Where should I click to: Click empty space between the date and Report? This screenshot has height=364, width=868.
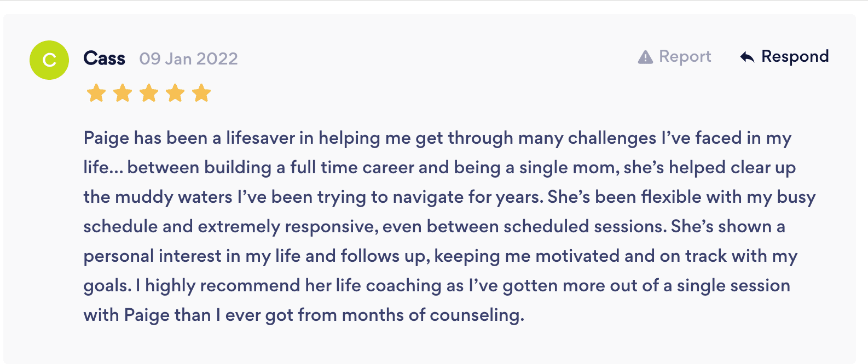tap(438, 58)
